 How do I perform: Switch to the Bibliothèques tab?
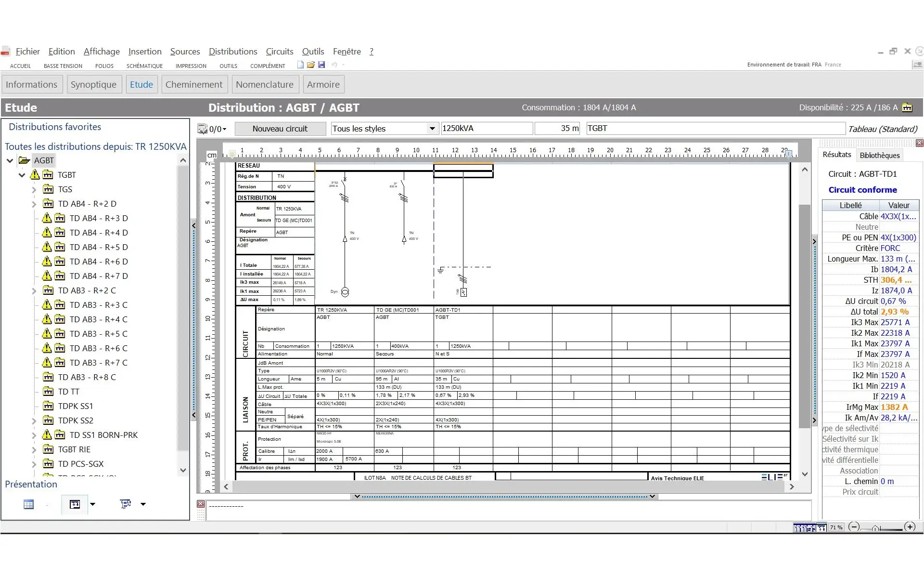pos(879,156)
